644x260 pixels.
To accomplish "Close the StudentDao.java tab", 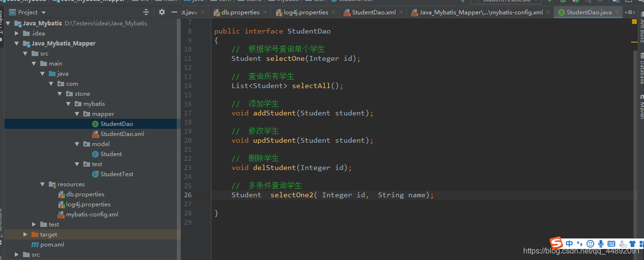I will point(617,12).
